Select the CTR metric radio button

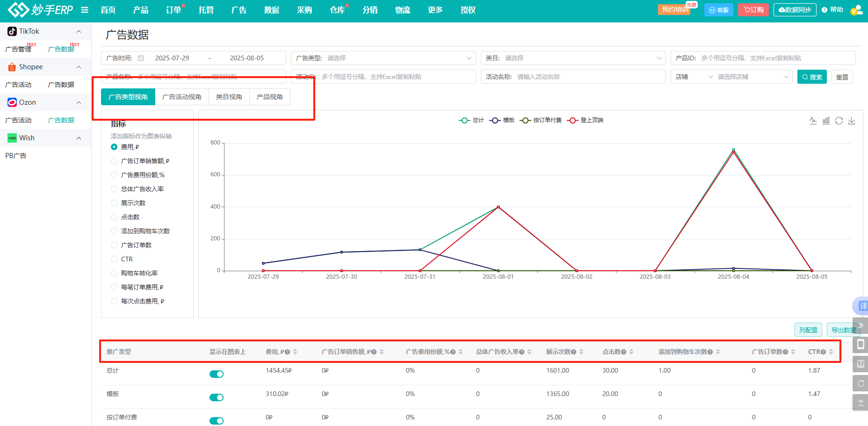click(x=114, y=259)
